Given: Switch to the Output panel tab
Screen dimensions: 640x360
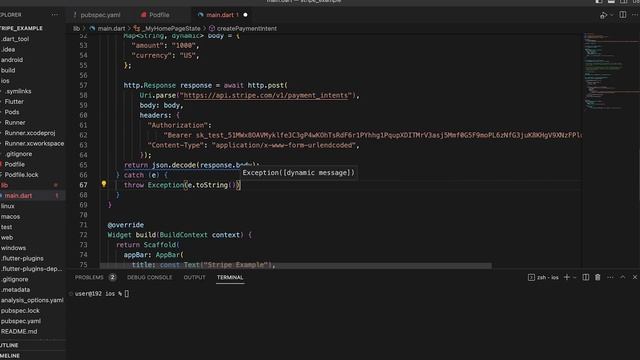Looking at the screenshot, I should point(194,277).
